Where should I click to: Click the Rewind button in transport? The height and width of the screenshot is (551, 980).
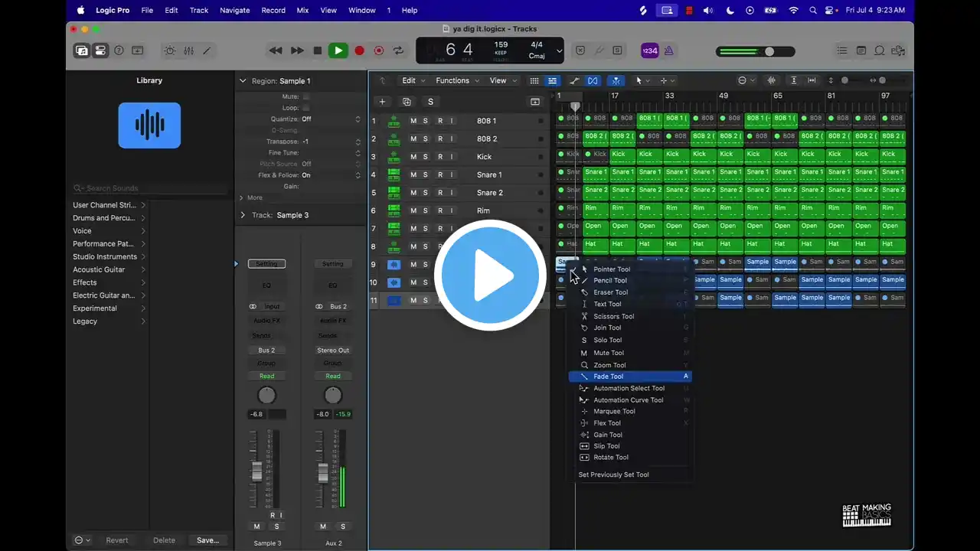(x=276, y=51)
